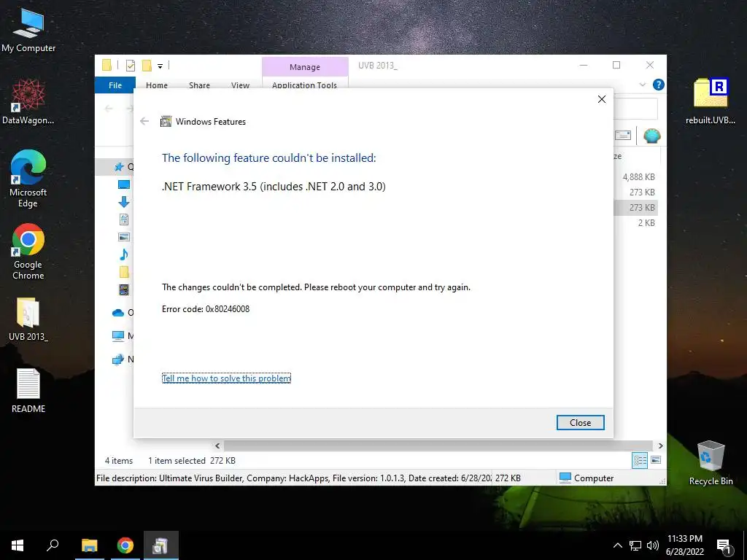Open the Share ribbon tab in Explorer

click(x=199, y=85)
